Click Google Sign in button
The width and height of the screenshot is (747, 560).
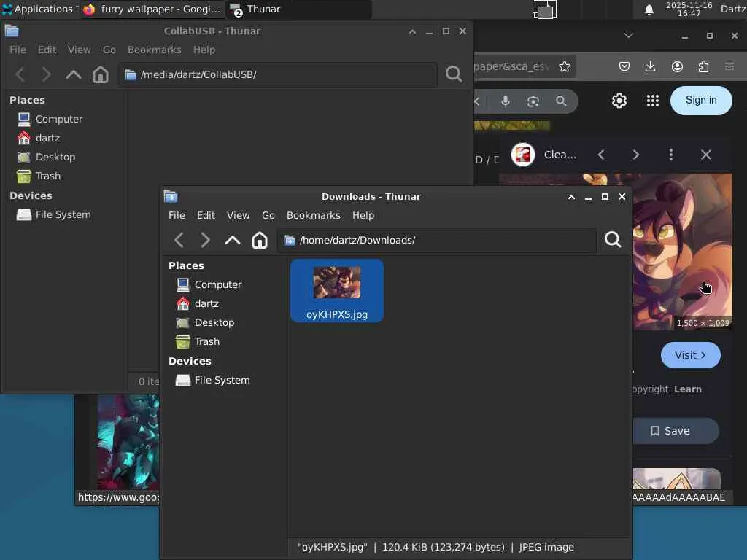[x=701, y=100]
